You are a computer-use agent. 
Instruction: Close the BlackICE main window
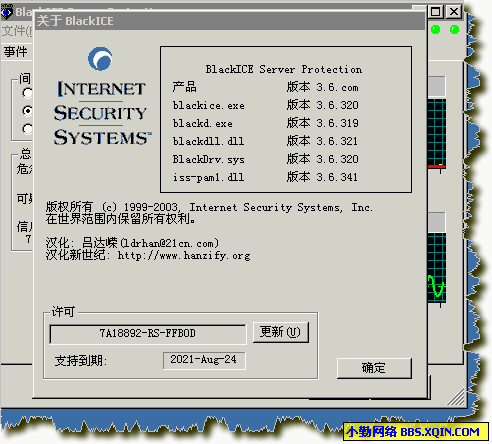point(454,12)
